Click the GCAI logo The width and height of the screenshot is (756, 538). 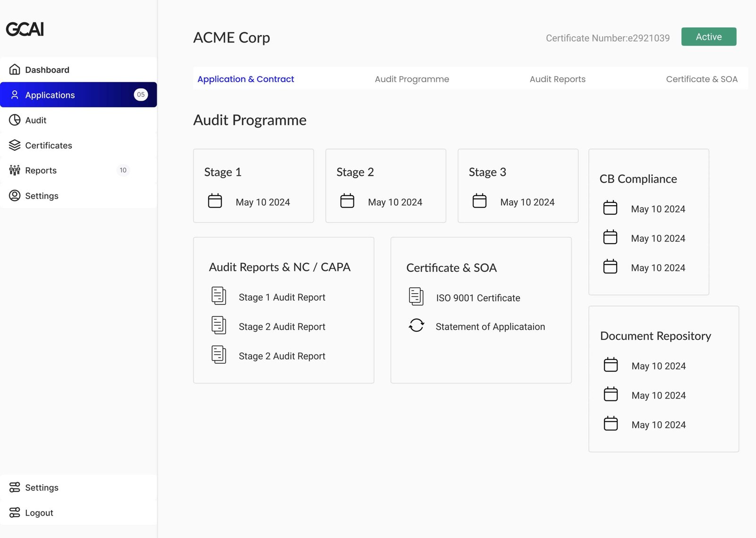25,29
